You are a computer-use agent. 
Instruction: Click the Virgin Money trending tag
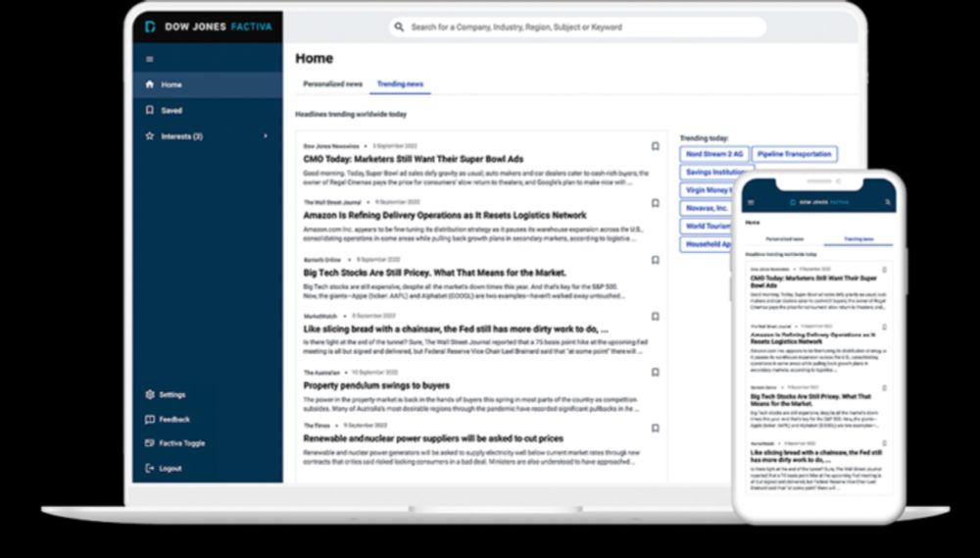coord(707,190)
